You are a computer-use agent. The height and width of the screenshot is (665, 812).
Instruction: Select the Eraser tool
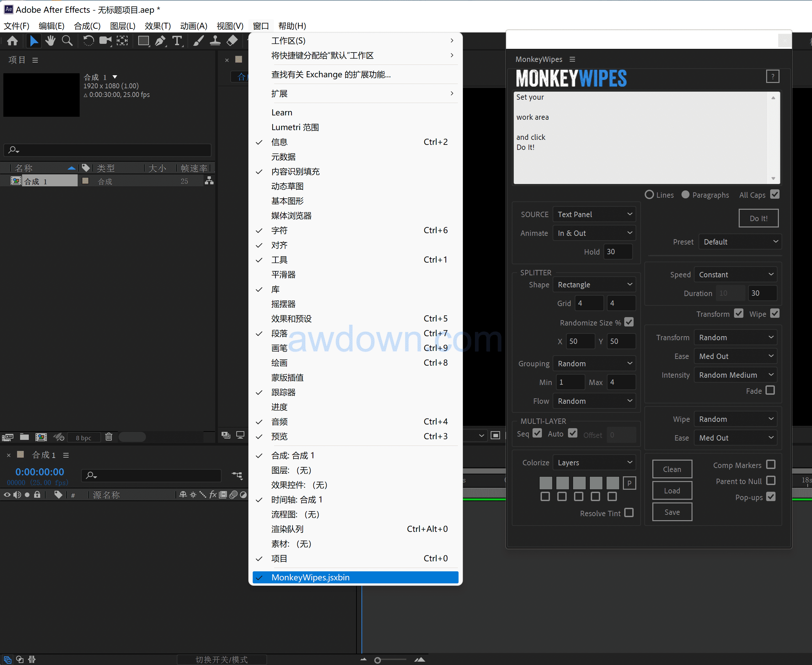click(x=232, y=40)
